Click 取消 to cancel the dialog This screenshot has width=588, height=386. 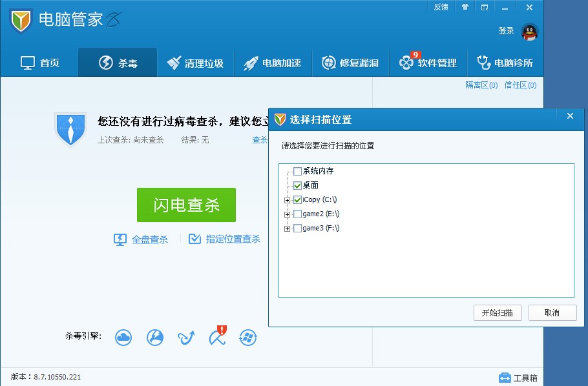pyautogui.click(x=552, y=312)
